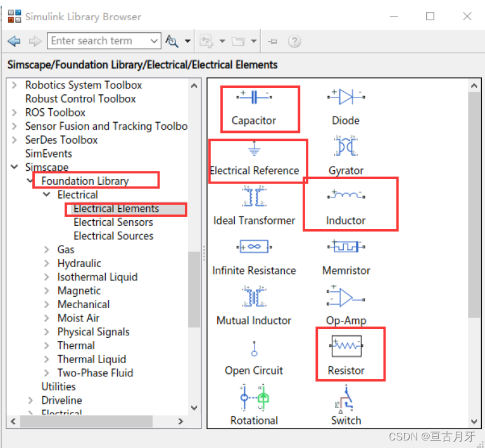This screenshot has height=448, width=485.
Task: Pick the Memristor block icon
Action: (x=346, y=246)
